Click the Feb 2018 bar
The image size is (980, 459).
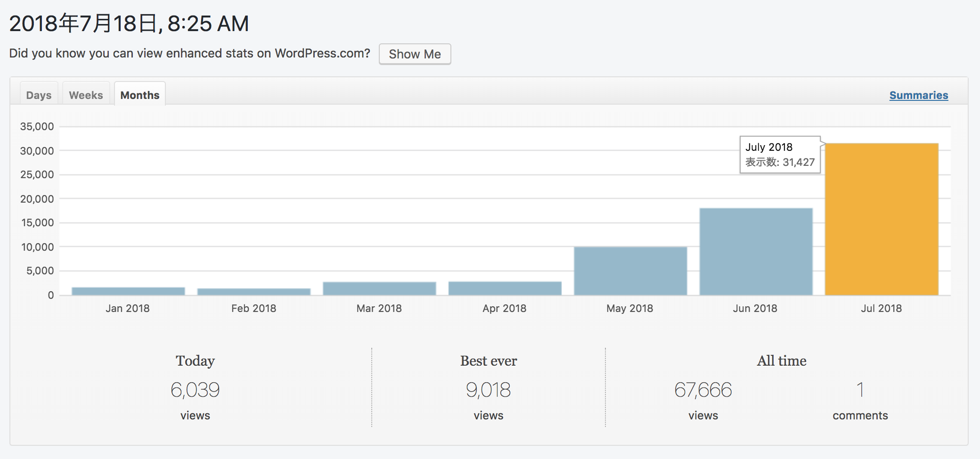[x=254, y=292]
